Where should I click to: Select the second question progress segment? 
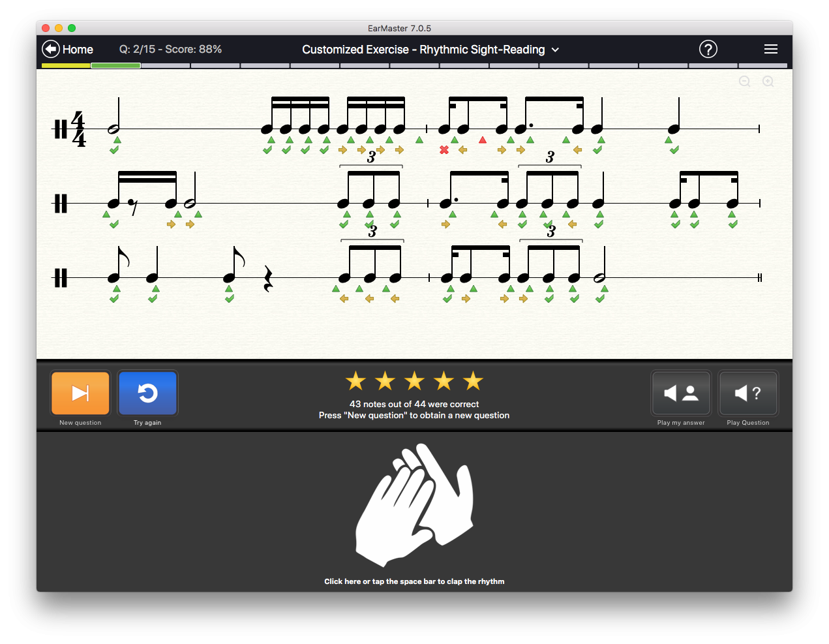pos(115,65)
